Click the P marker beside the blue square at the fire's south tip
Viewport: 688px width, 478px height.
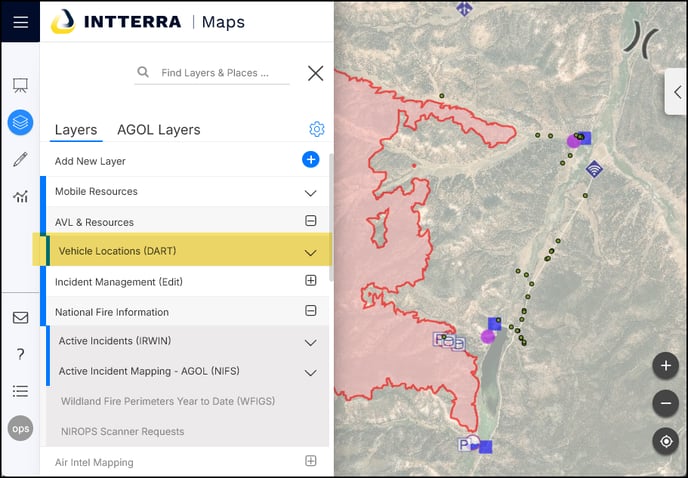[x=463, y=445]
